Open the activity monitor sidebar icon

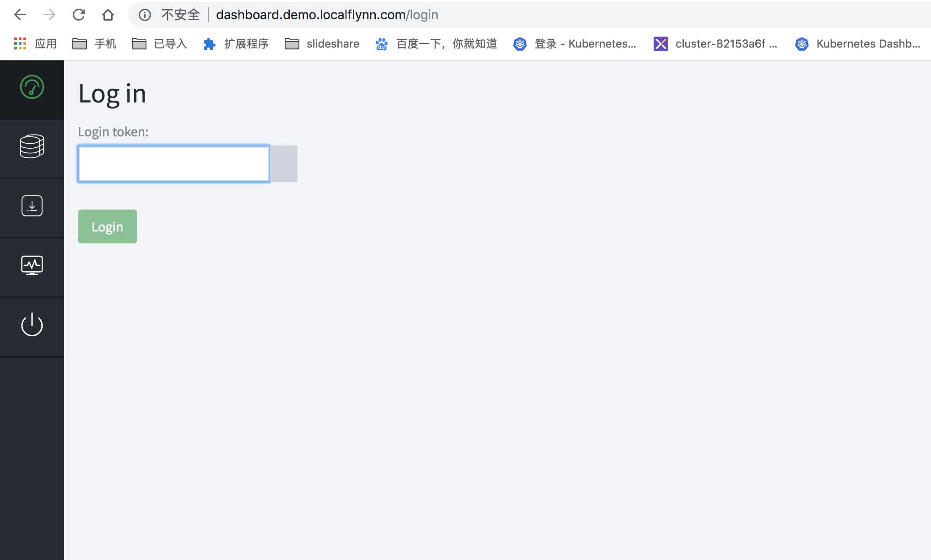(x=32, y=265)
